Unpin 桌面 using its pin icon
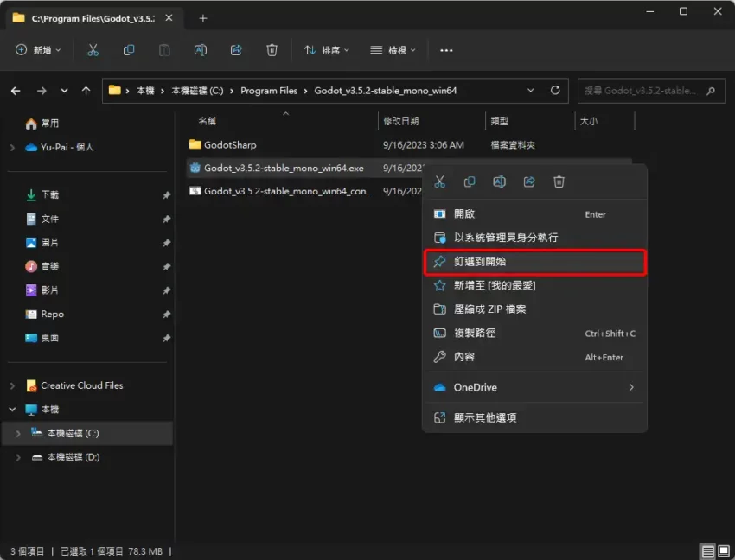Screen dimensions: 735x560 [166, 339]
